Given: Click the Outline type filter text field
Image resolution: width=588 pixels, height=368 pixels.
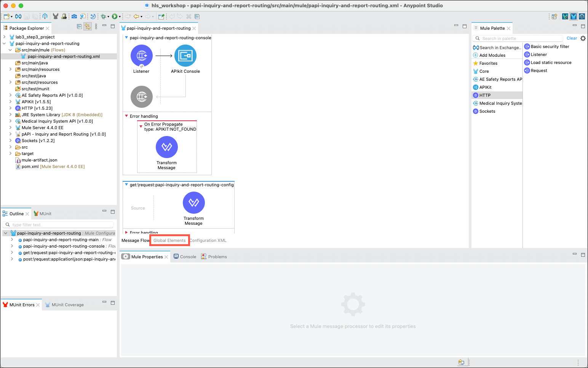Looking at the screenshot, I should point(58,225).
